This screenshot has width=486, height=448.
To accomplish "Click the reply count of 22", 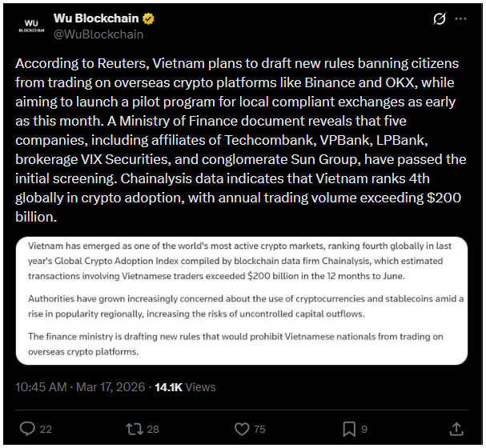I will 46,430.
